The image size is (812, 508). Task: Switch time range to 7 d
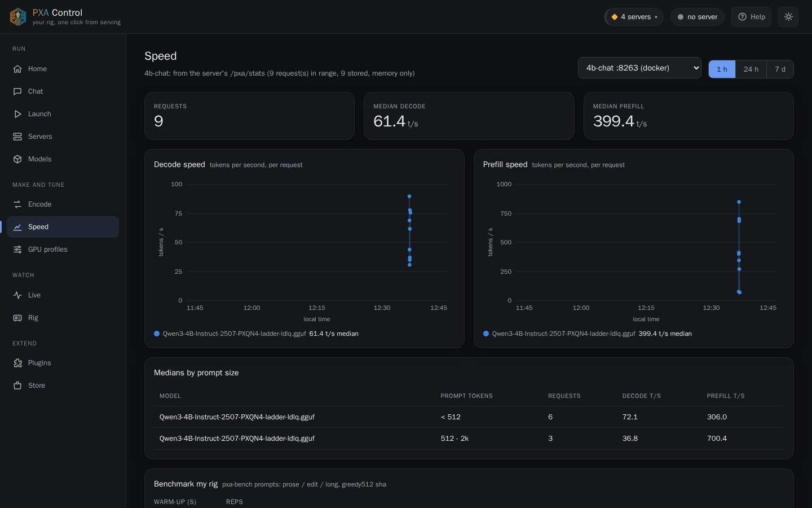(x=780, y=69)
